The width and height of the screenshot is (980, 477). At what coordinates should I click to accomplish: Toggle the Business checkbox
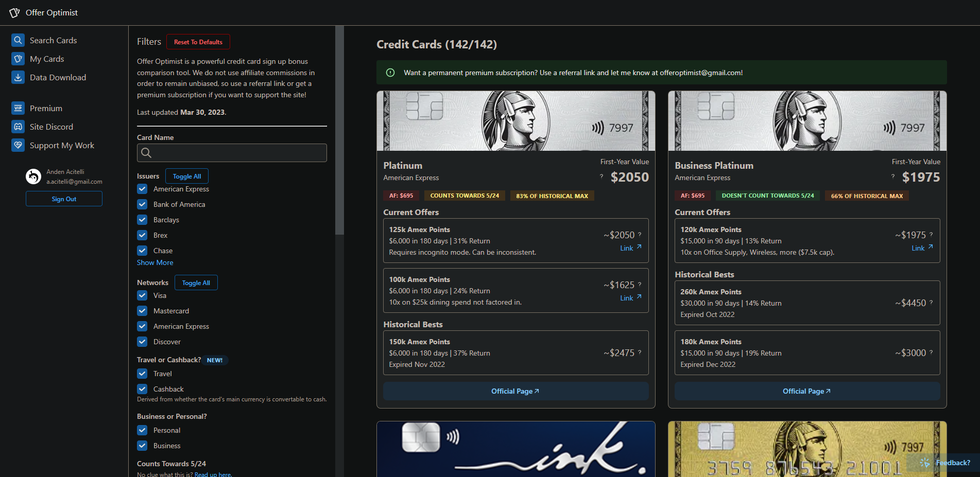click(142, 446)
